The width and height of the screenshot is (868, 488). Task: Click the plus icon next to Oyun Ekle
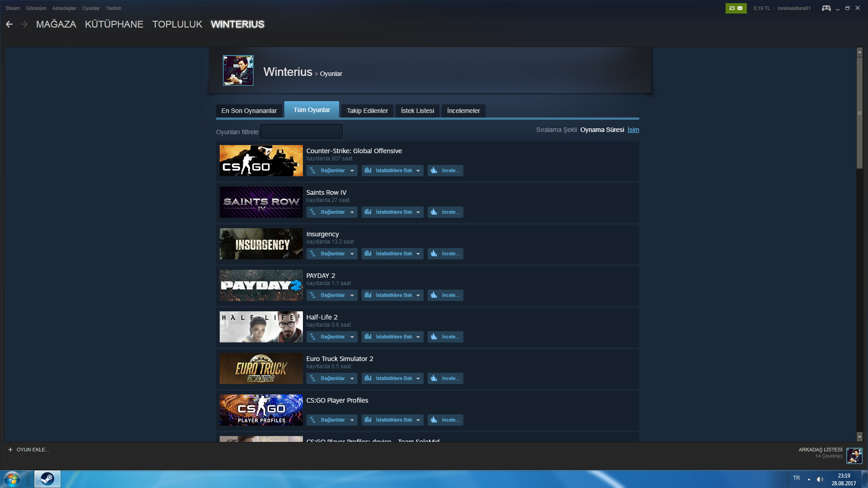[x=10, y=450]
